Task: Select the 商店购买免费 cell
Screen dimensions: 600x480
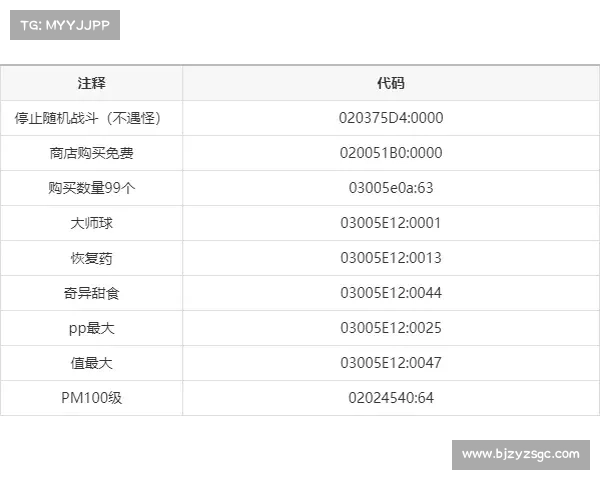Action: (x=91, y=153)
